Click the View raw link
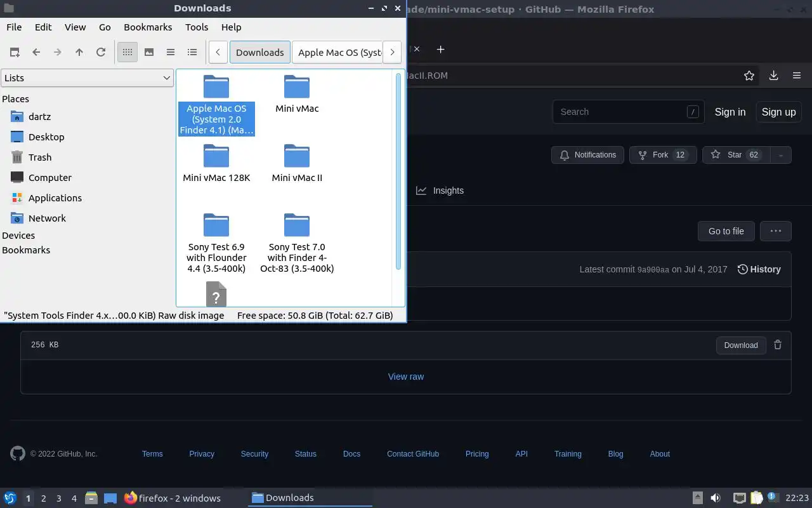The width and height of the screenshot is (812, 508). (x=406, y=377)
